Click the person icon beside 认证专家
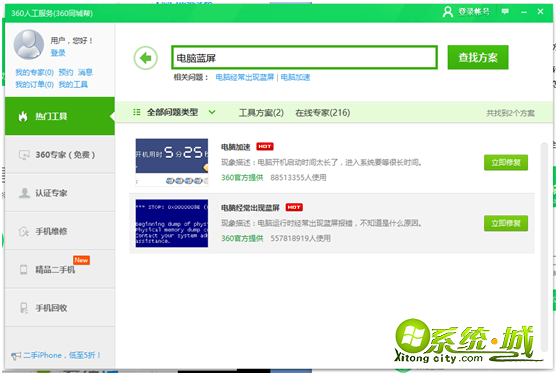This screenshot has height=375, width=558. point(24,193)
